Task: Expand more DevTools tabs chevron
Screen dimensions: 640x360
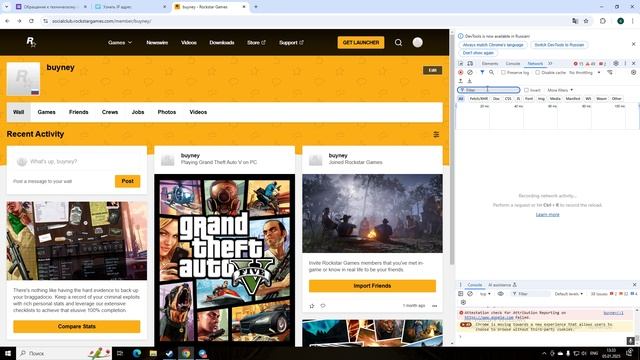Action: (550, 63)
